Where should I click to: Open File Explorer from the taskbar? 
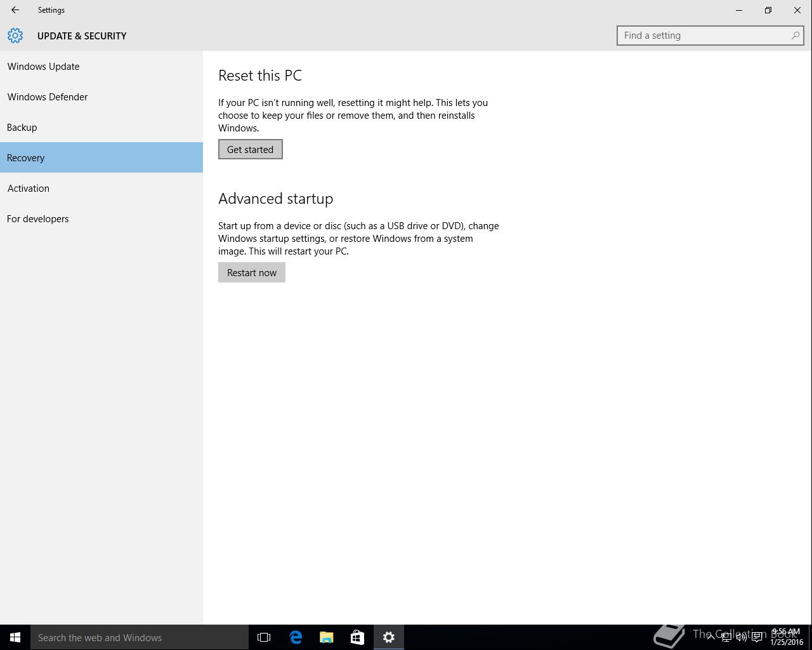coord(327,637)
